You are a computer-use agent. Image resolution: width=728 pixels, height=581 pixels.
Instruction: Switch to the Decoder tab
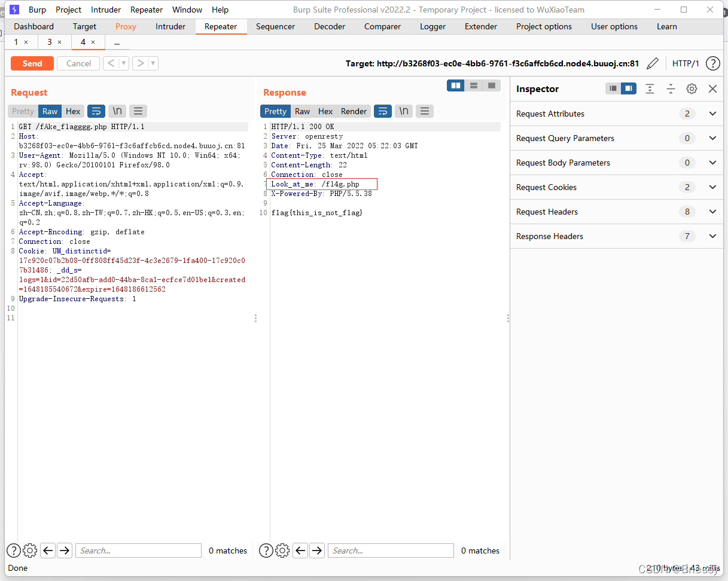coord(330,26)
